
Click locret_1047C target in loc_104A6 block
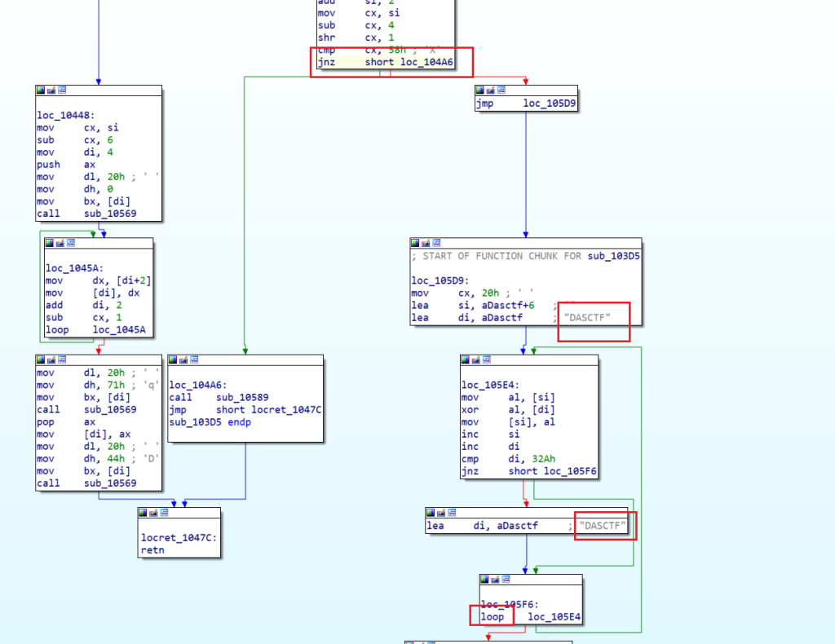coord(289,409)
